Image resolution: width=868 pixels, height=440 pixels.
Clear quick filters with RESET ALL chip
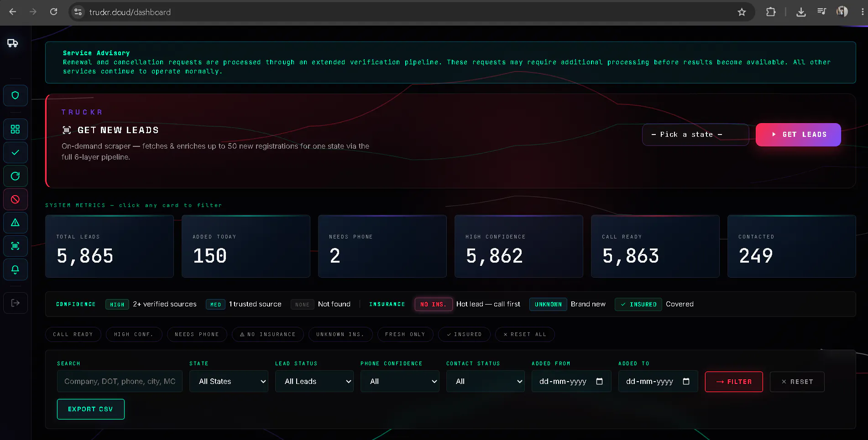coord(525,335)
